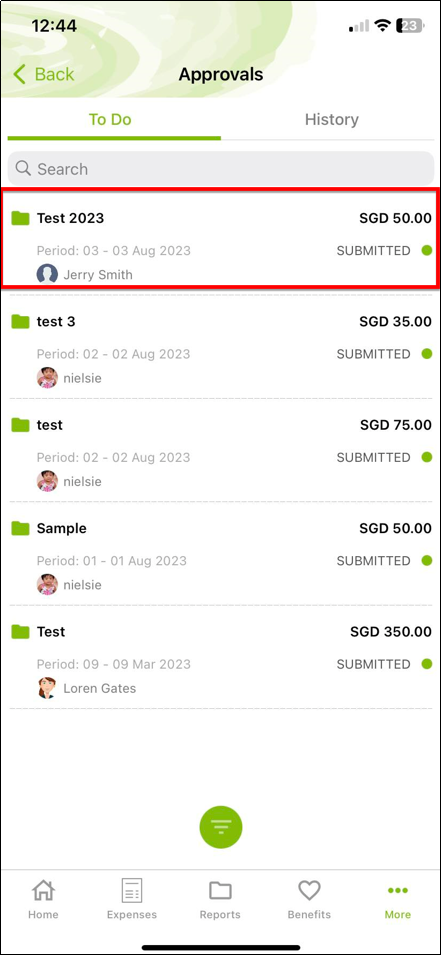
Task: Tap the More three-dots icon
Action: (x=397, y=891)
